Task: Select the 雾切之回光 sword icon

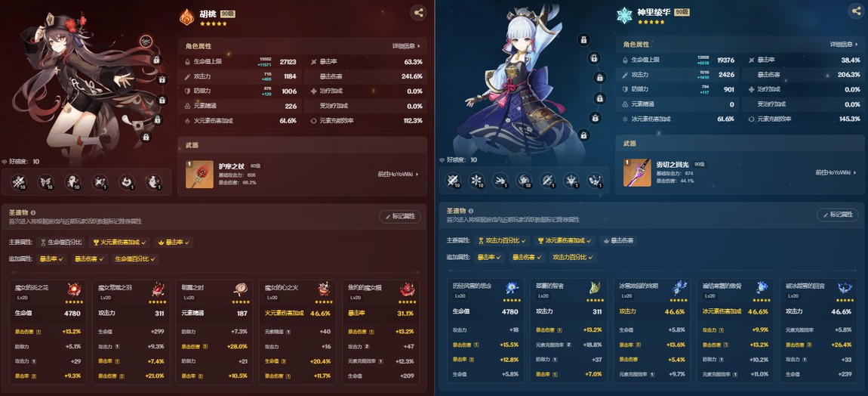Action: [637, 172]
